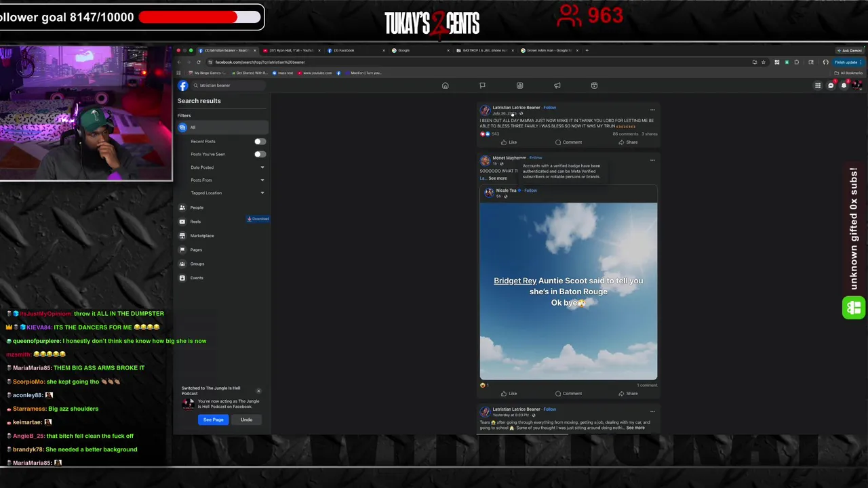Screen dimensions: 868x488
Task: Open the 86 comments link
Action: [x=625, y=134]
